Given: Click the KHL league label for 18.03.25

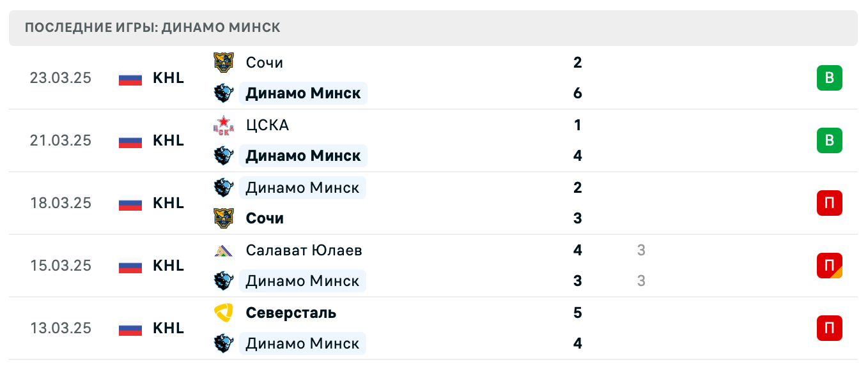Looking at the screenshot, I should [169, 203].
